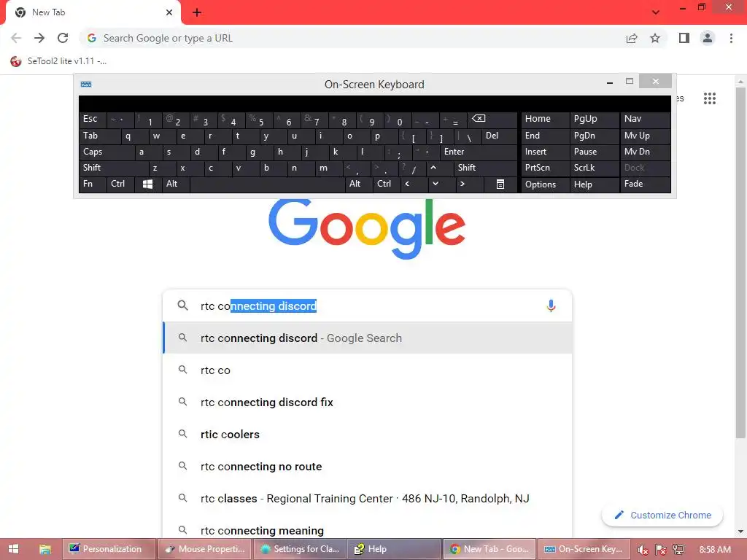The image size is (747, 560).
Task: Click Esc key on On-Screen Keyboard
Action: [93, 119]
